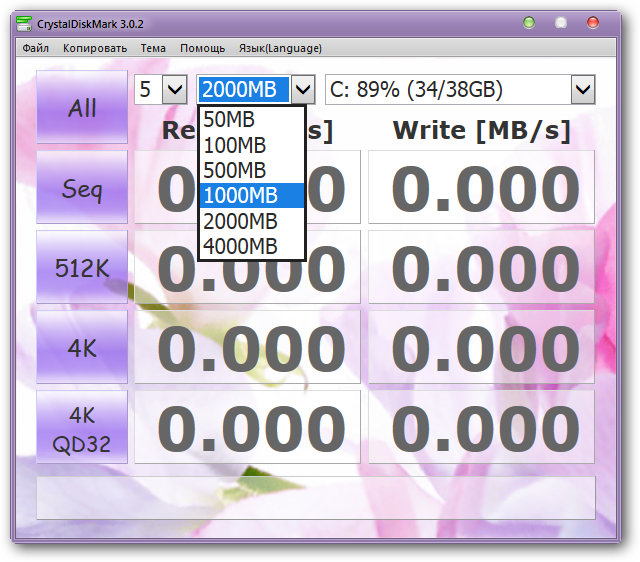
Task: Click the Seq write result 0.000
Action: click(x=481, y=187)
